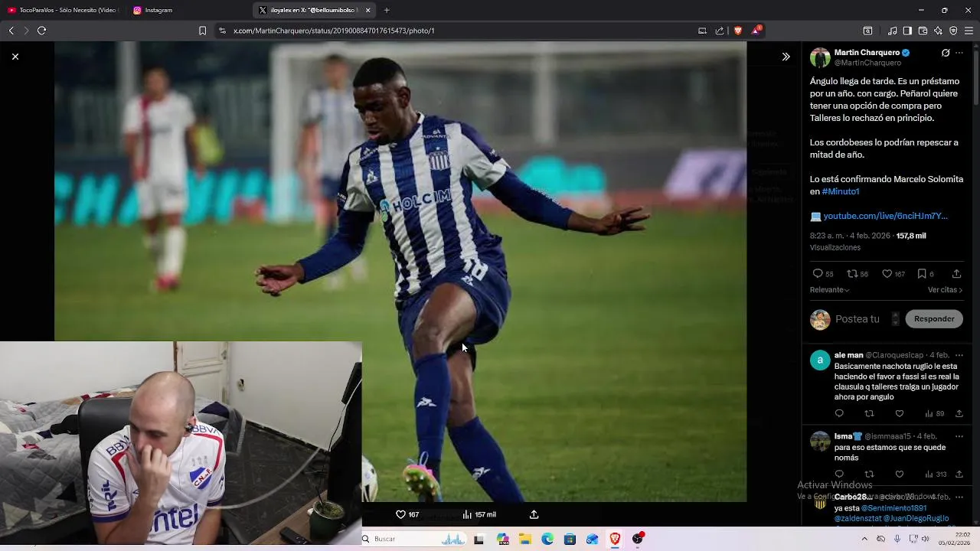Screen dimensions: 980x551
Task: Open the Brave Wallet icon
Action: (x=923, y=31)
